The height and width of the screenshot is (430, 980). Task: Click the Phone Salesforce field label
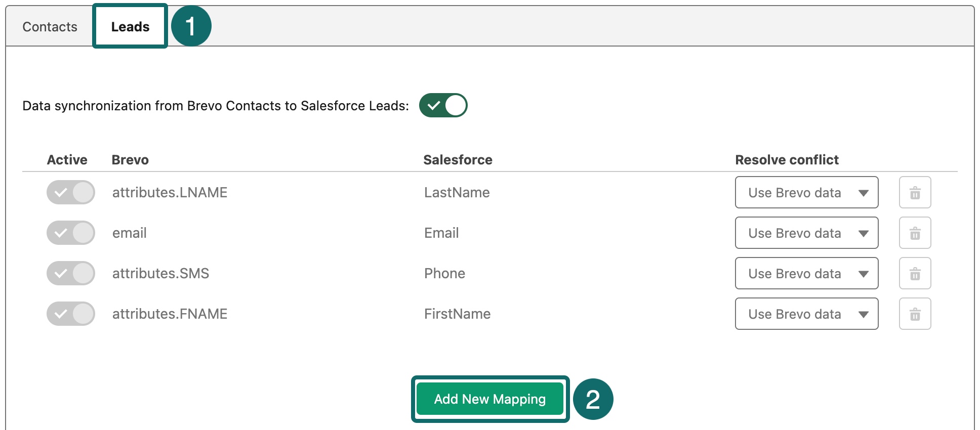coord(444,273)
